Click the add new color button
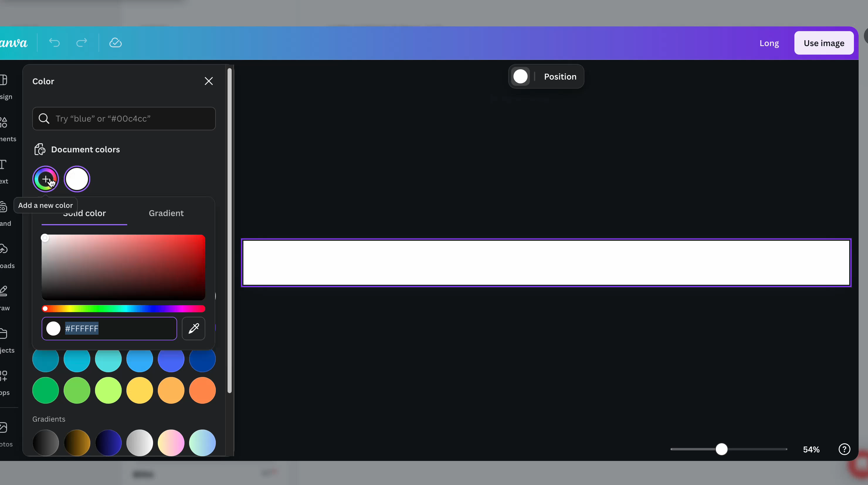 pyautogui.click(x=45, y=179)
